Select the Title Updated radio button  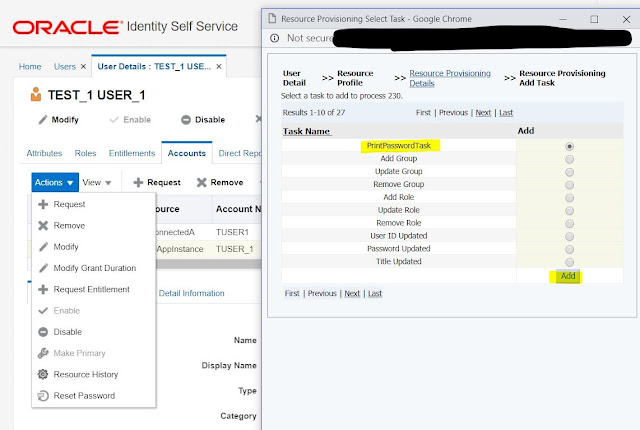coord(569,262)
